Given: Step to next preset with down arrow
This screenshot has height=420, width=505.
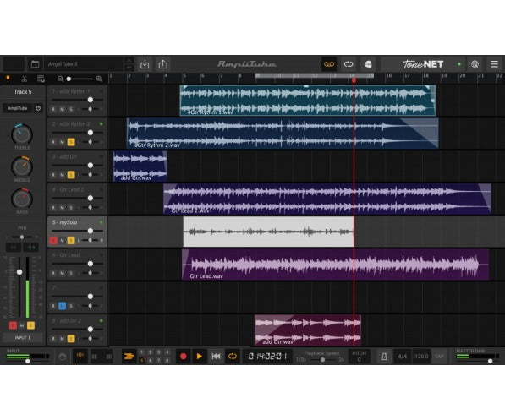Looking at the screenshot, I should click(x=129, y=68).
